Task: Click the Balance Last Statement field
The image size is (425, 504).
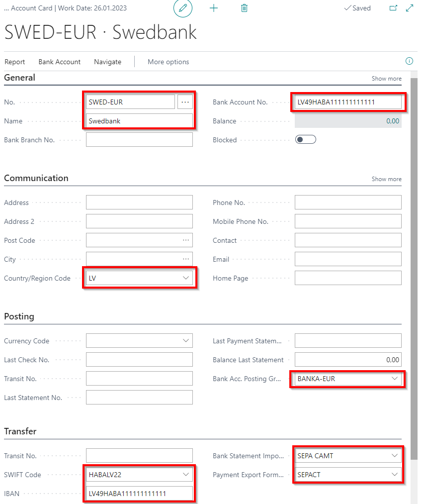Action: 348,360
